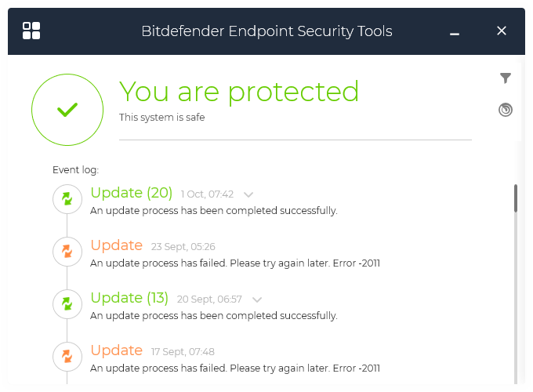Select the failed Update title from 17 Sept

[116, 350]
